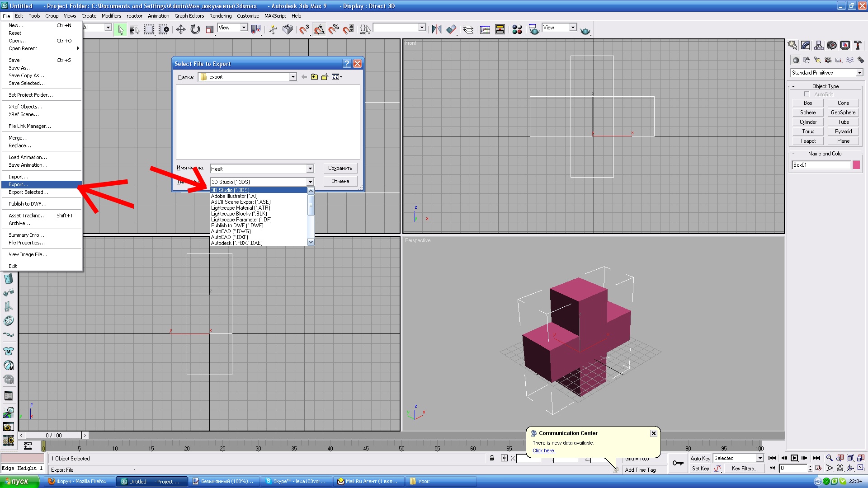Viewport: 868px width, 488px height.
Task: Choose AutoCAD (*.DWG) from file type list
Action: 231,231
